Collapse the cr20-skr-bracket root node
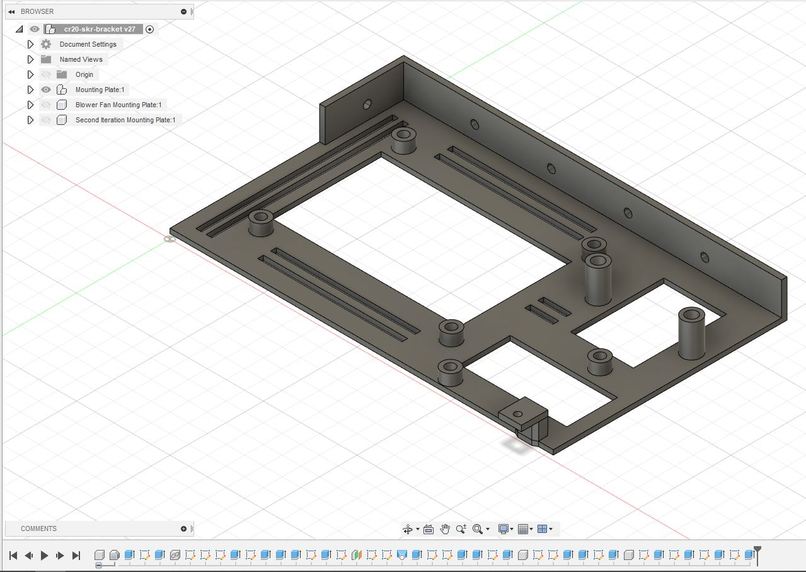Screen dimensions: 806x572 pyautogui.click(x=20, y=29)
